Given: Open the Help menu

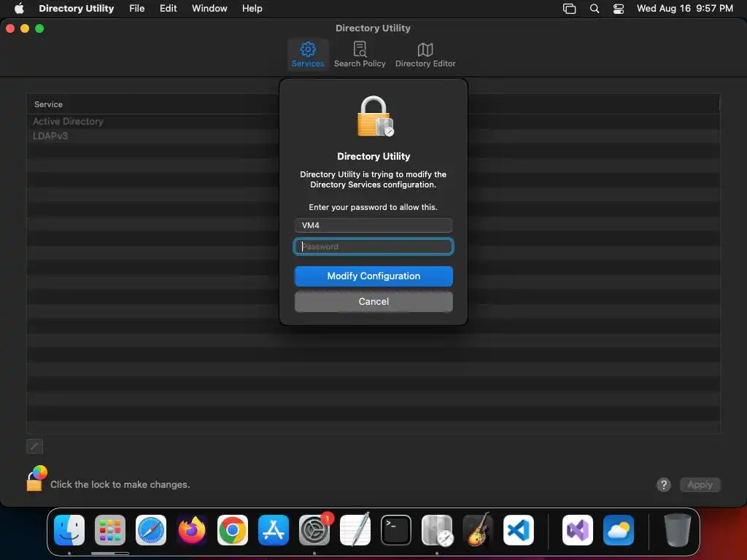Looking at the screenshot, I should point(252,8).
